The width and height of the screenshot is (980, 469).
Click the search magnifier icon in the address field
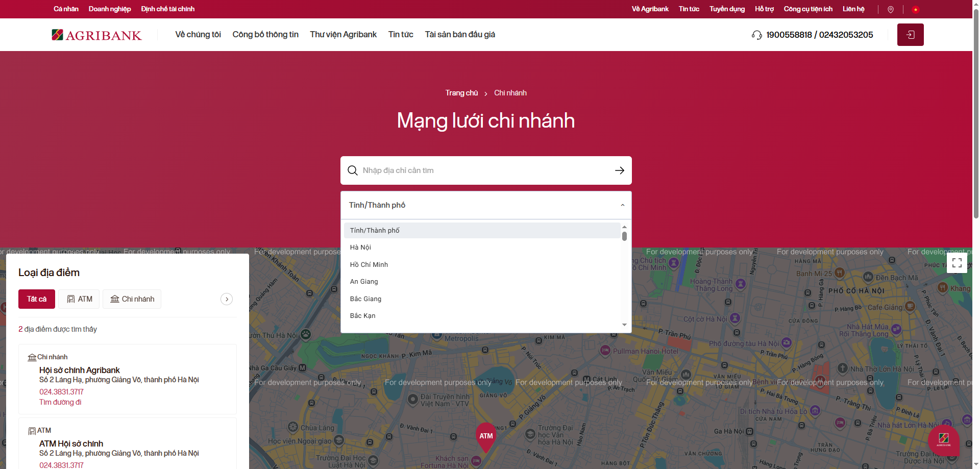click(353, 170)
